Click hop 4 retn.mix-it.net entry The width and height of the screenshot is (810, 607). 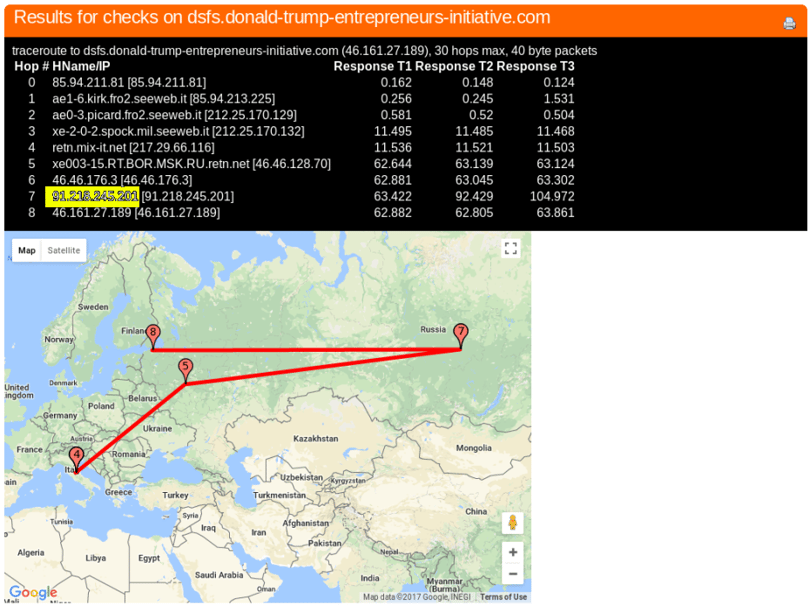click(x=133, y=148)
